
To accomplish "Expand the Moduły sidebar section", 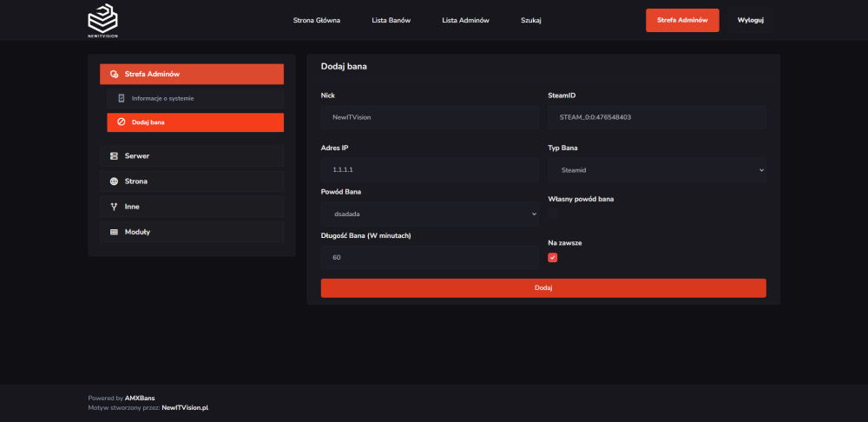I will [x=192, y=232].
